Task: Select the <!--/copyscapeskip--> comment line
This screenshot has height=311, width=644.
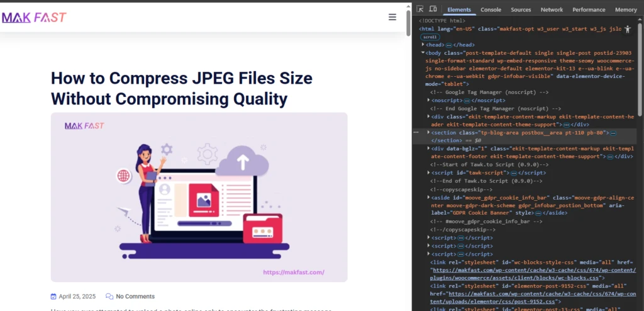Action: 463,230
